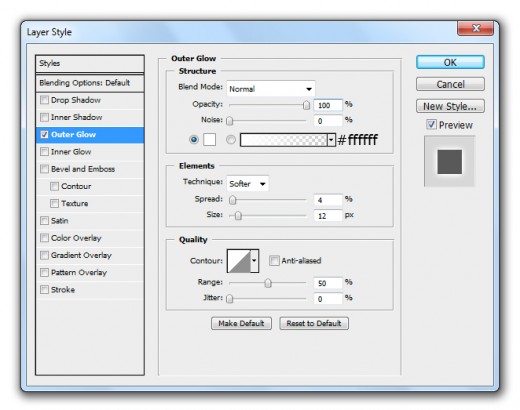Enable the Satin checkbox
Viewport: 520px width, 410px height.
pyautogui.click(x=44, y=221)
